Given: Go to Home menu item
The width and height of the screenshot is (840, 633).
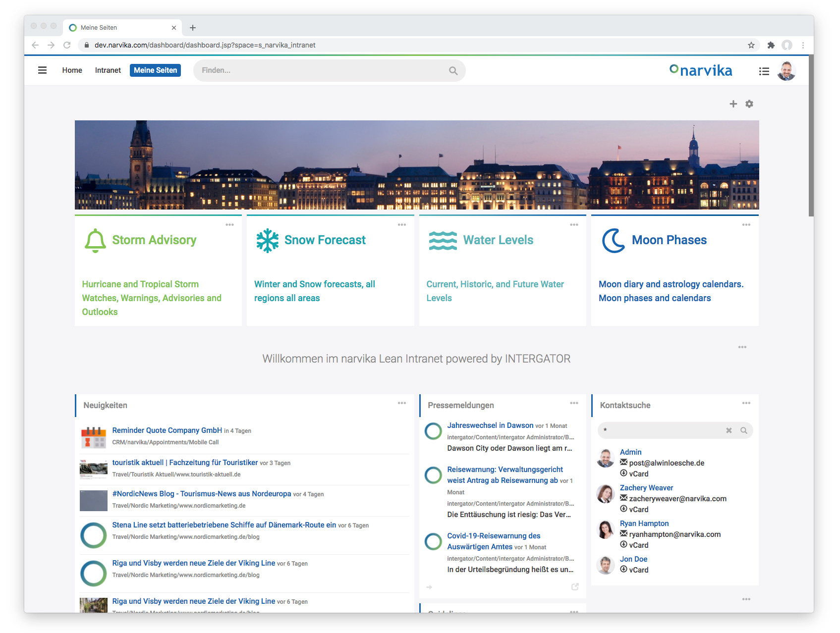Looking at the screenshot, I should [72, 70].
